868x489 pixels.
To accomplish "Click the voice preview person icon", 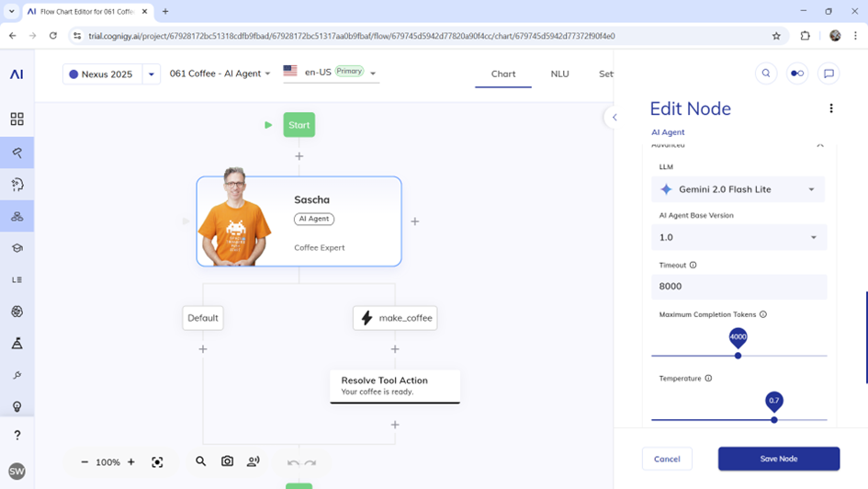I will pyautogui.click(x=253, y=461).
